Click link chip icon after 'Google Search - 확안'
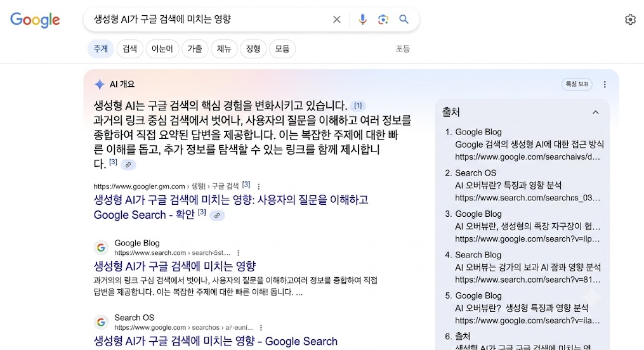The height and width of the screenshot is (350, 644). 217,215
